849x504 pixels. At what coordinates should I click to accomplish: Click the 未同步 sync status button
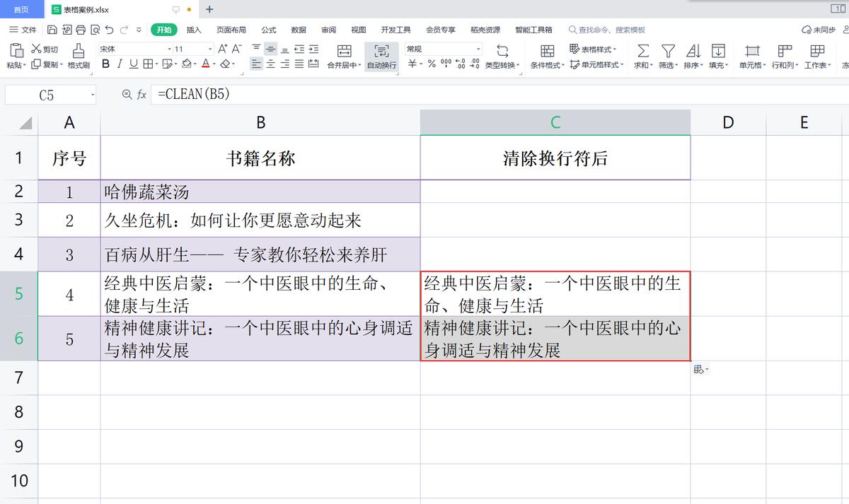click(819, 30)
